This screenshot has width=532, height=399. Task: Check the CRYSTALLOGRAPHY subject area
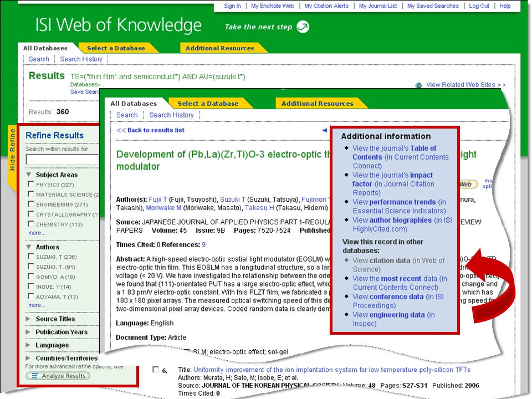tap(31, 214)
